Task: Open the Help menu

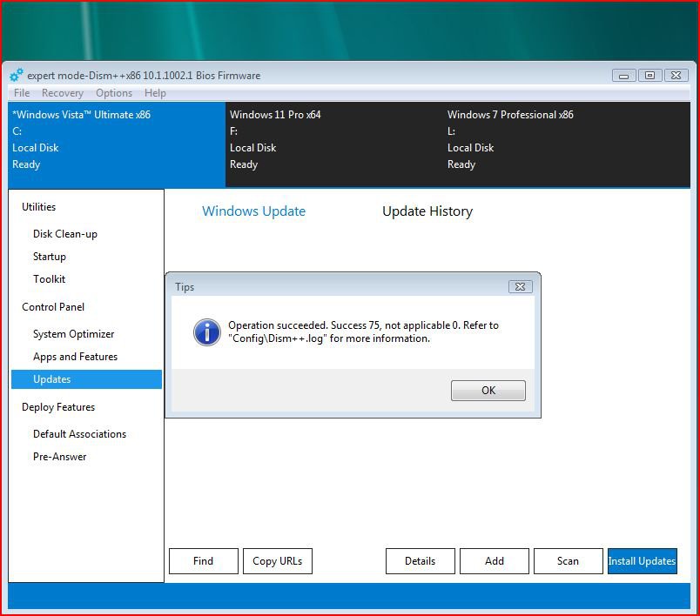Action: click(x=155, y=93)
